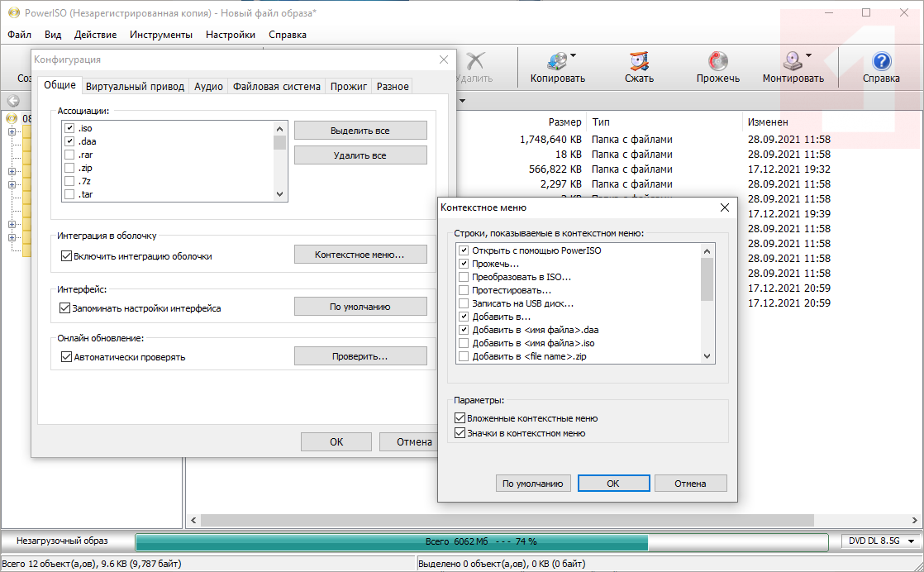Open Help via the Справка toolbar icon
This screenshot has height=572, width=924.
click(x=881, y=60)
